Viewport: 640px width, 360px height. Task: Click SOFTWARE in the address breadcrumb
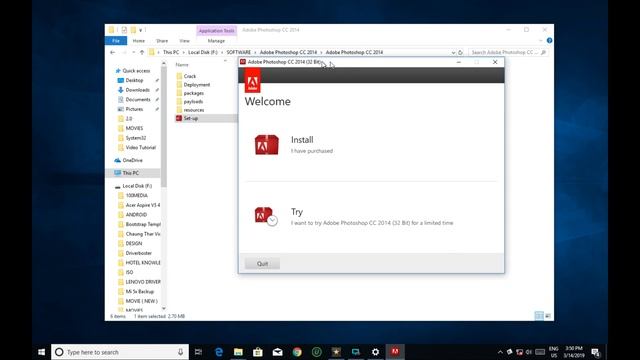pos(239,52)
